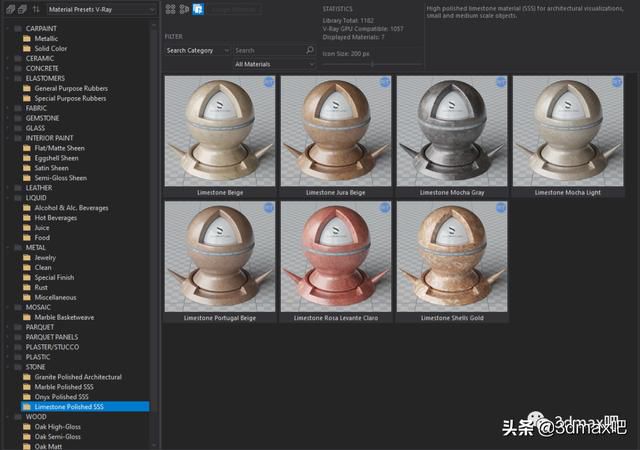Viewport: 640px width, 450px height.
Task: Click the magnifier search icon
Action: 309,50
